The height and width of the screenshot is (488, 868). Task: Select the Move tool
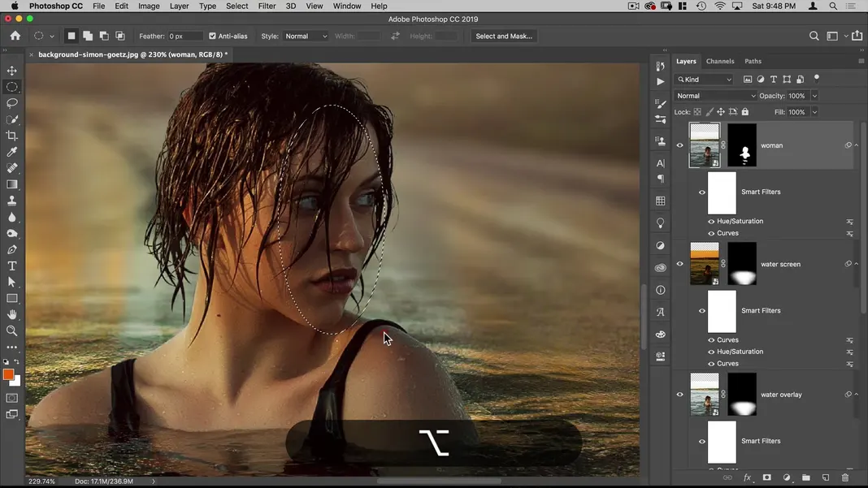11,71
